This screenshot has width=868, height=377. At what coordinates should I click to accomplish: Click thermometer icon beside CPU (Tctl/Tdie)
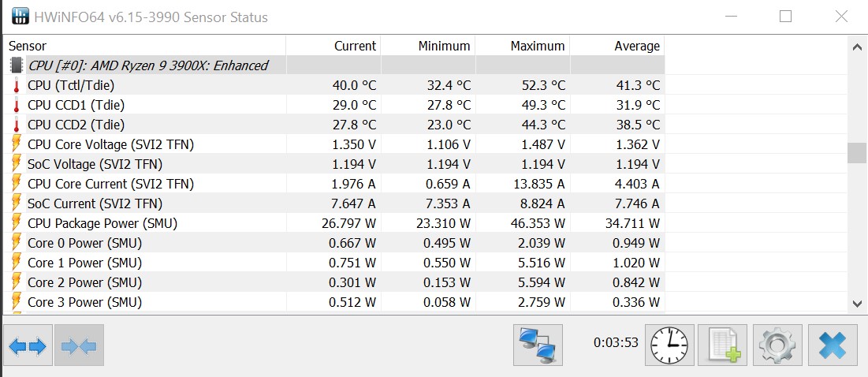pyautogui.click(x=17, y=85)
